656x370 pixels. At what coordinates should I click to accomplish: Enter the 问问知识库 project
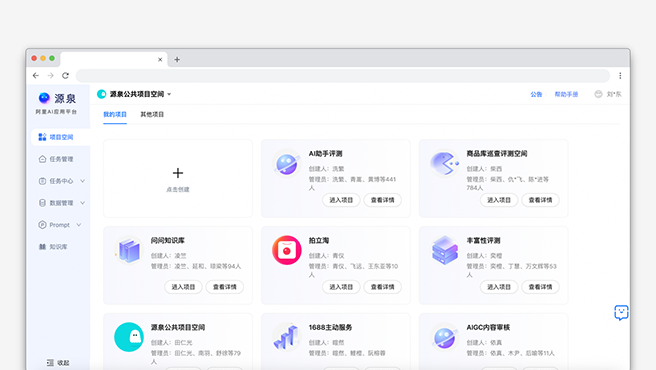pyautogui.click(x=183, y=287)
